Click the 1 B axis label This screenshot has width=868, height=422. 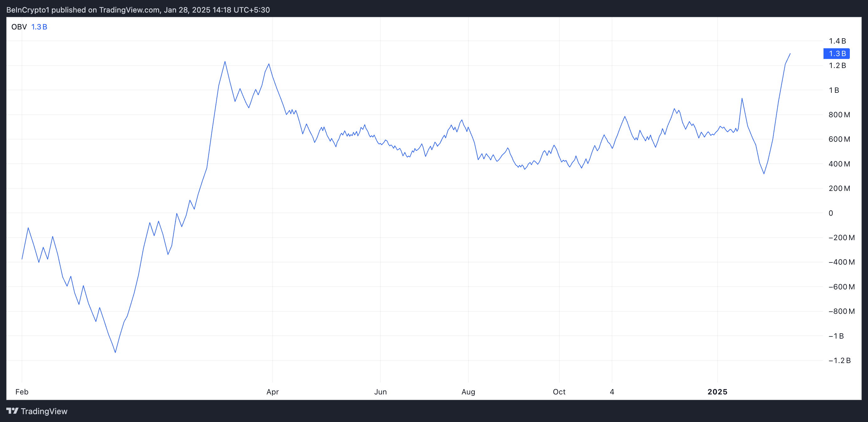point(834,90)
